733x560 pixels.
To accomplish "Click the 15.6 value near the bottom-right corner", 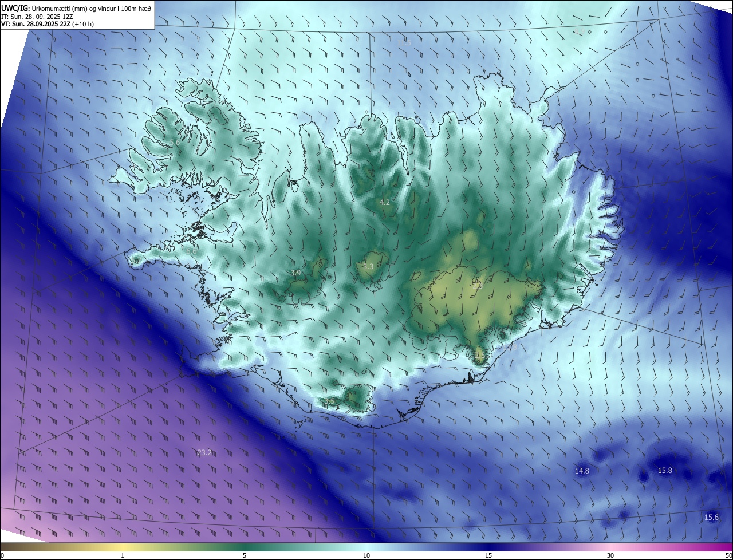I will pos(711,517).
